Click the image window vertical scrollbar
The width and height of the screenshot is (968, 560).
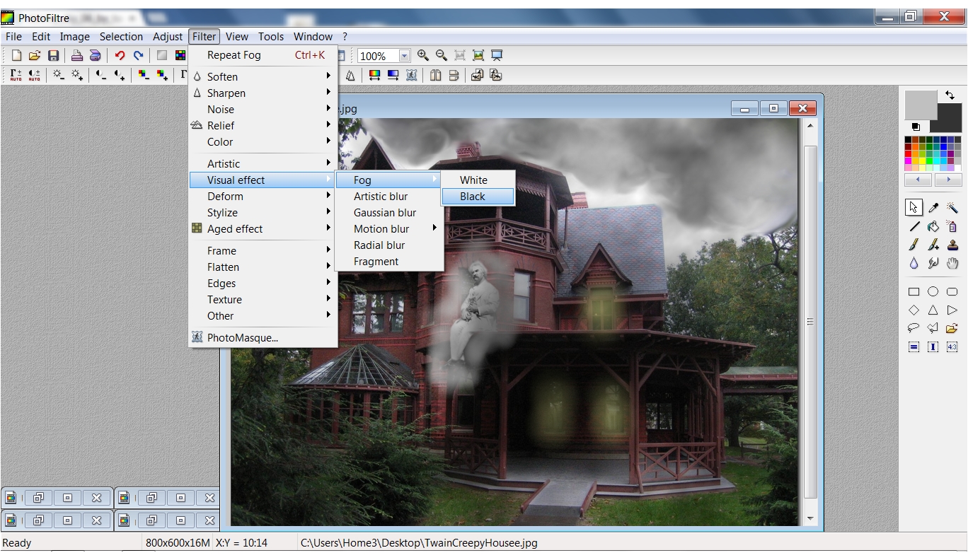point(810,321)
